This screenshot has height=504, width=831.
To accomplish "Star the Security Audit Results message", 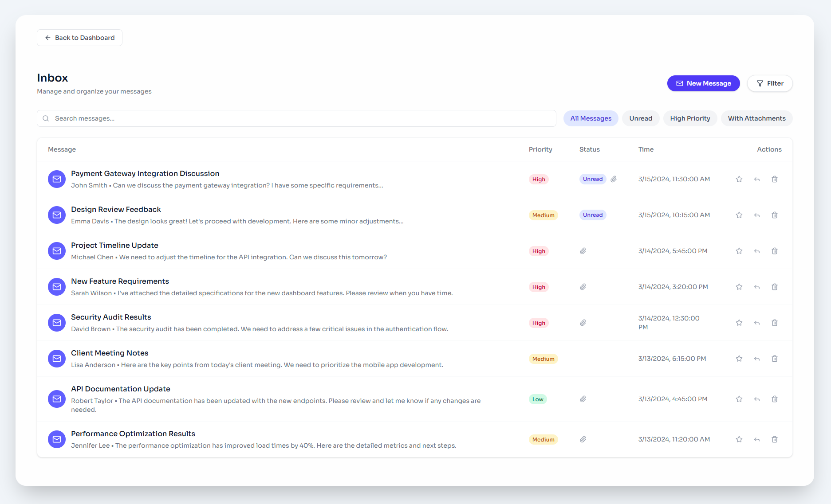I will coord(739,323).
